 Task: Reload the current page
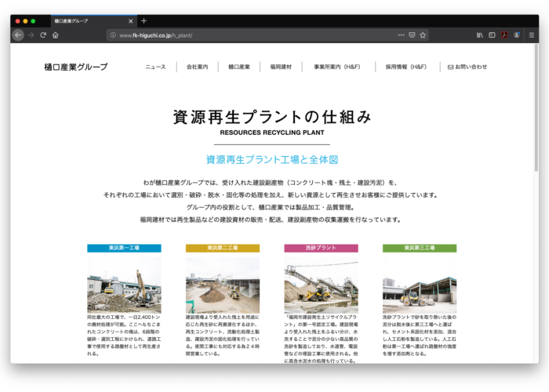tap(43, 35)
